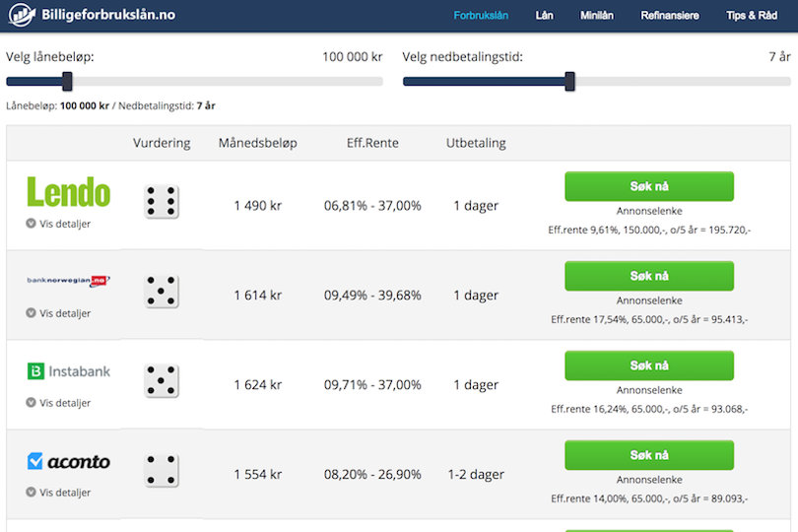Image resolution: width=798 pixels, height=532 pixels.
Task: Click the Eff.Rente column header
Action: tap(372, 143)
